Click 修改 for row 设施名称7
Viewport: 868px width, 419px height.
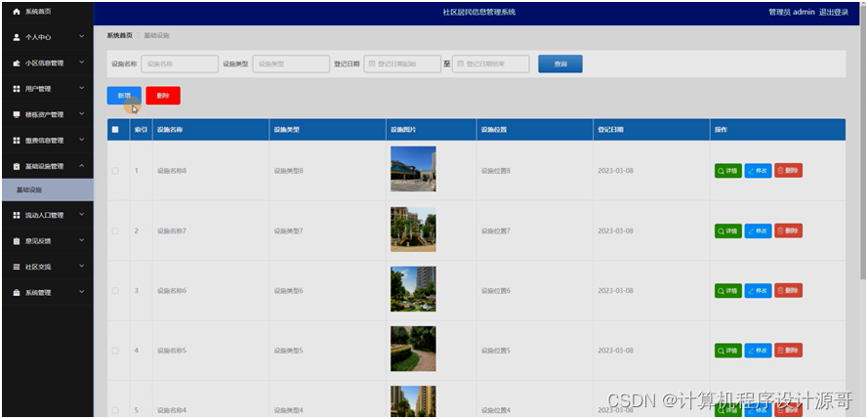[758, 230]
